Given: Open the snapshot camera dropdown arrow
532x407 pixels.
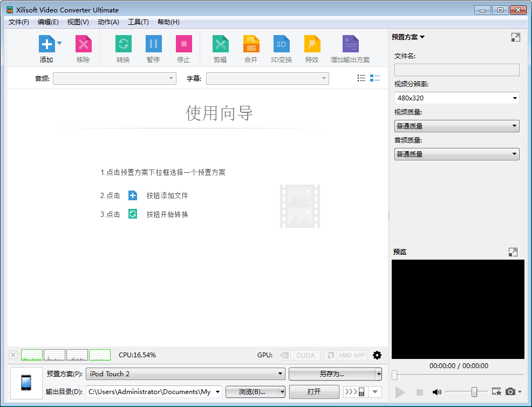Looking at the screenshot, I should point(520,392).
